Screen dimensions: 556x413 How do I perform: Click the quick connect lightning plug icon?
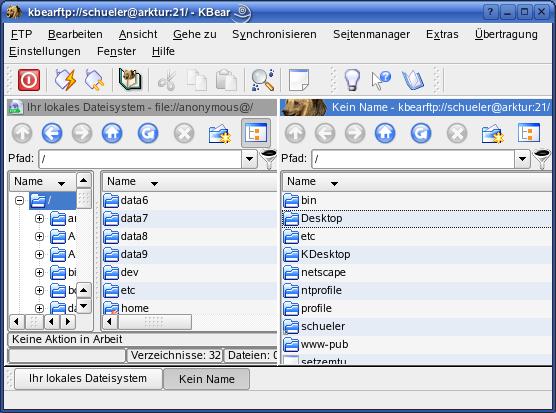(65, 79)
